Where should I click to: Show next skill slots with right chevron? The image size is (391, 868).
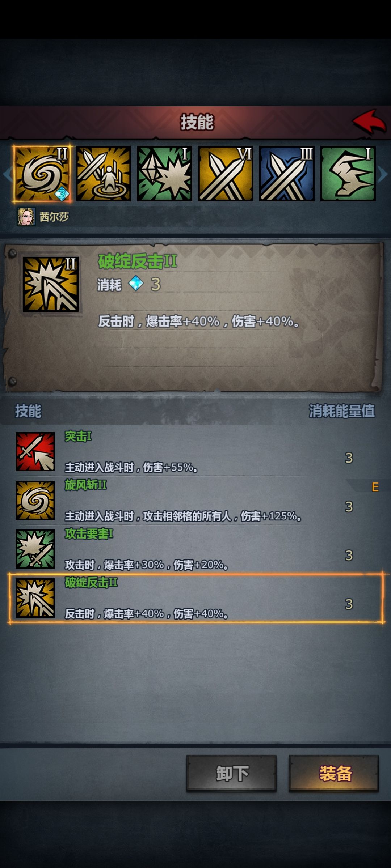coord(383,174)
